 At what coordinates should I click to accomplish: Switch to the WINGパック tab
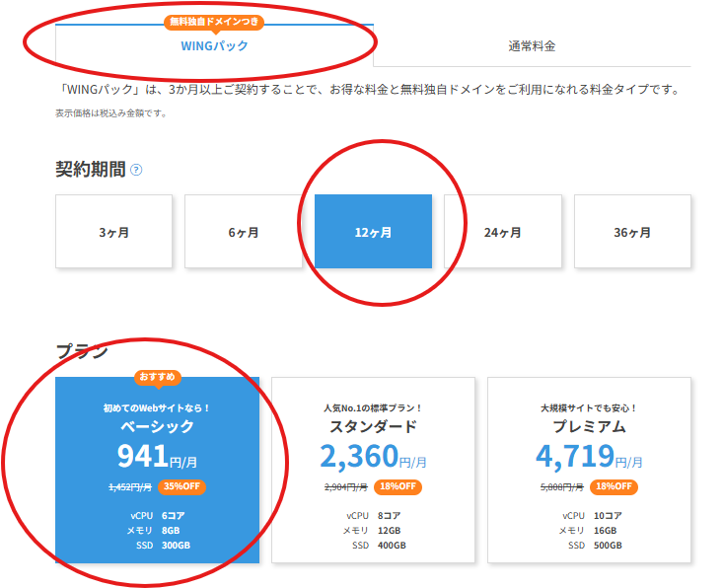click(x=214, y=46)
